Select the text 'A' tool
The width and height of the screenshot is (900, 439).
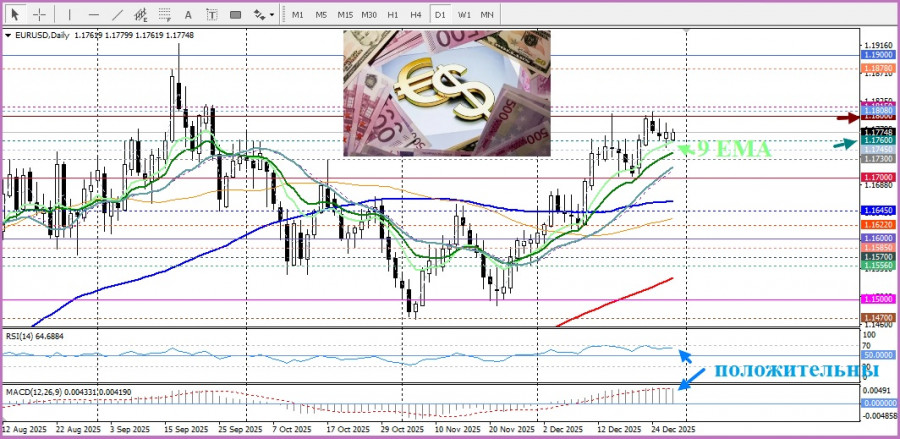[x=189, y=15]
